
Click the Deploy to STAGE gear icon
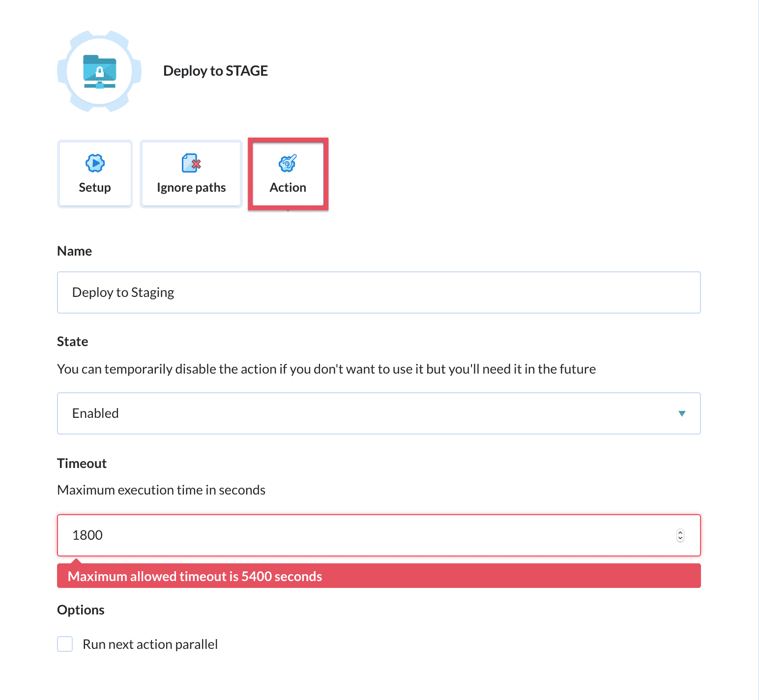[99, 71]
